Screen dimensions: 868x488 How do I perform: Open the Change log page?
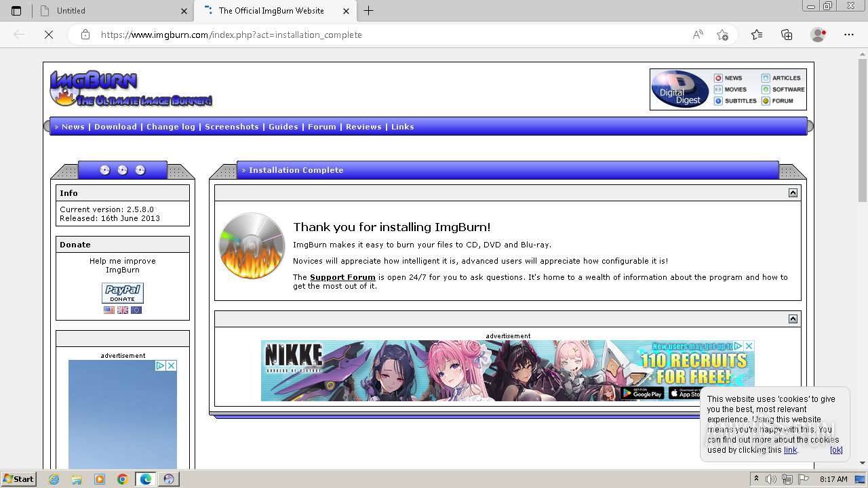(x=171, y=127)
